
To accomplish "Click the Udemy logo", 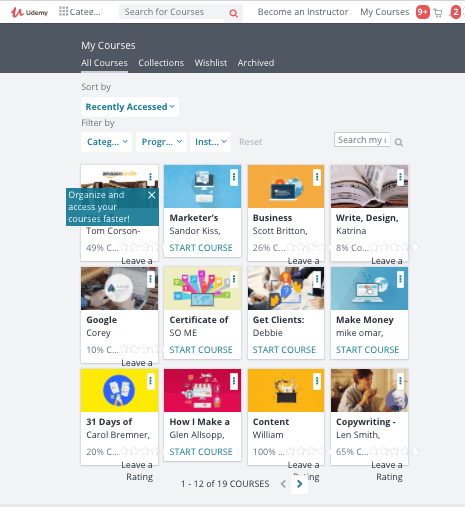I will (x=29, y=12).
